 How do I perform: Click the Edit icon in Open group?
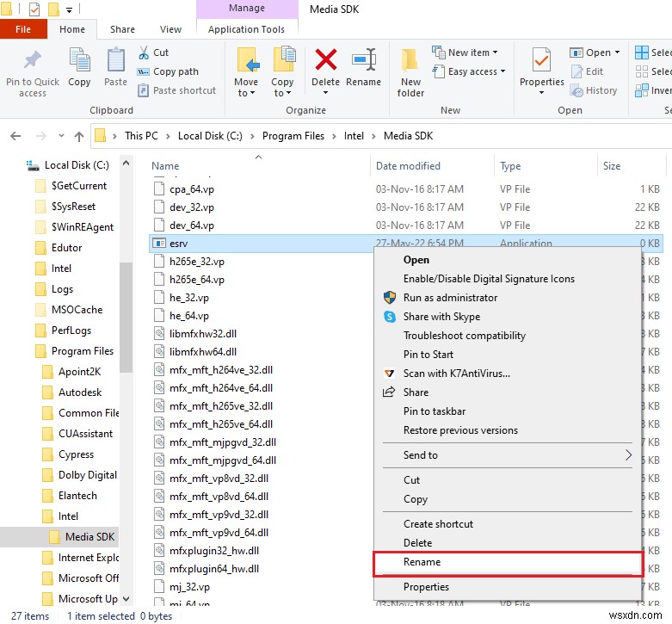pyautogui.click(x=576, y=71)
